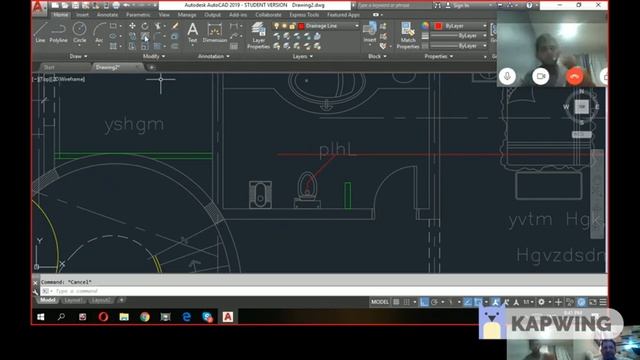
Task: Open the Text annotation tool
Action: 192,33
